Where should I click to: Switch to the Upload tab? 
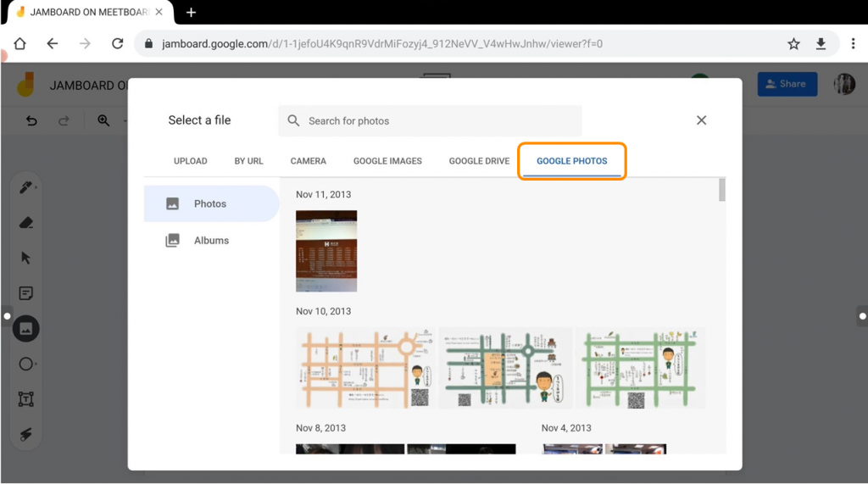[191, 161]
